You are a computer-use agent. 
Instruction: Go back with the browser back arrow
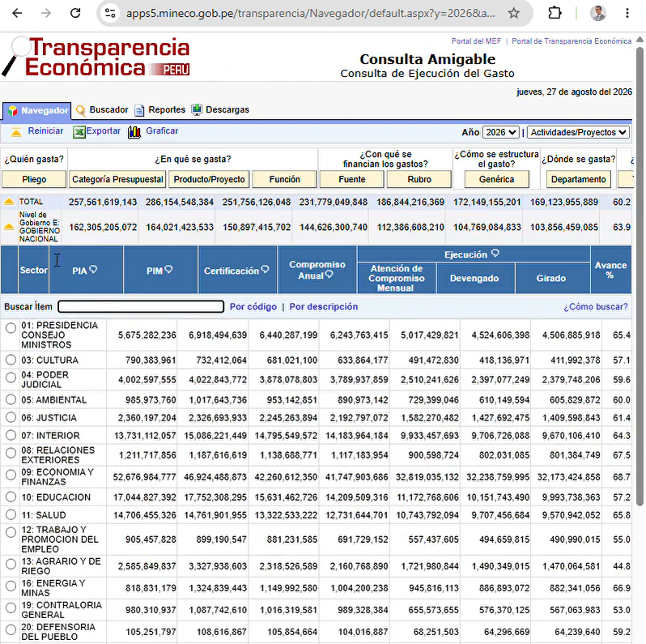click(17, 13)
